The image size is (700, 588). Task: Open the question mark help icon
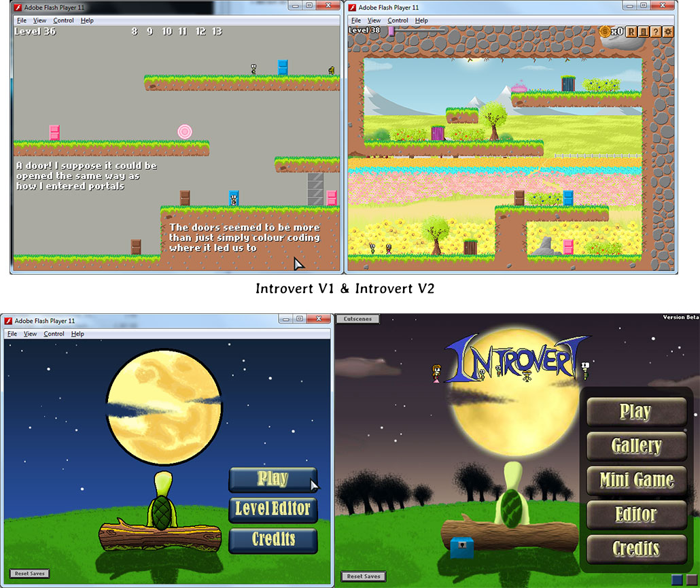[656, 31]
